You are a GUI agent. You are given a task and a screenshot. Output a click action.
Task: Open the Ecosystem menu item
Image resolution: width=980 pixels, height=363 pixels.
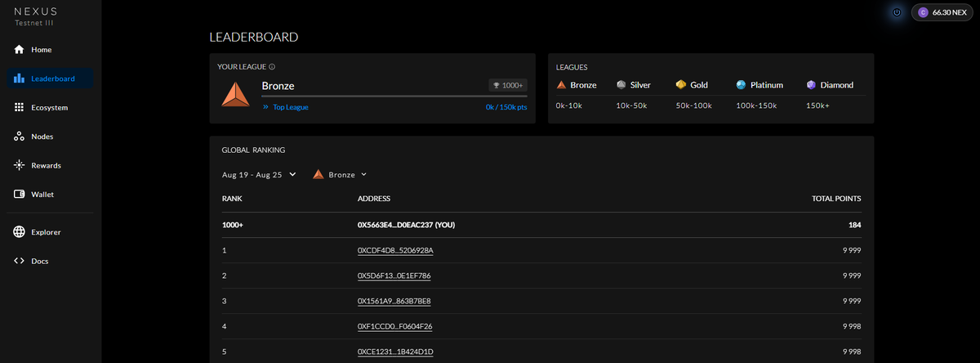point(51,107)
